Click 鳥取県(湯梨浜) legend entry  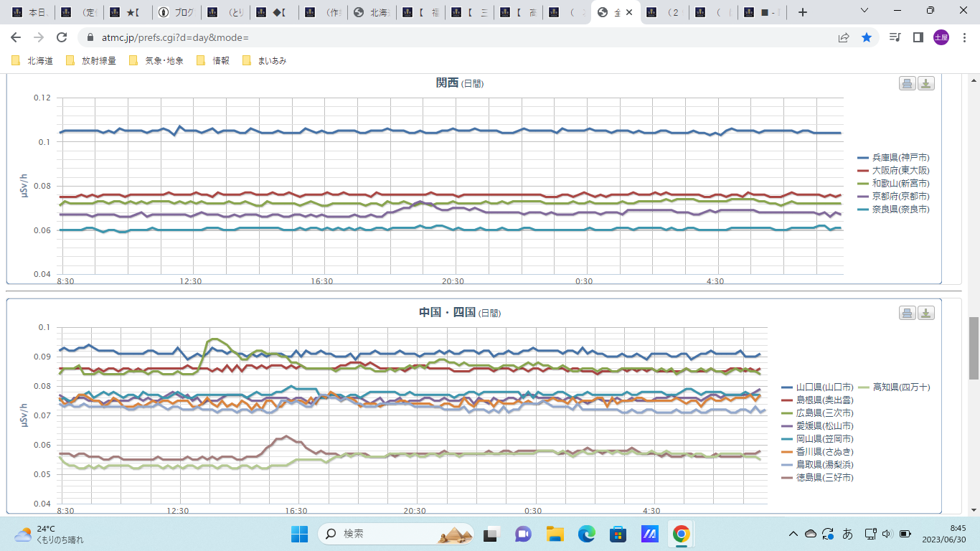pyautogui.click(x=818, y=465)
